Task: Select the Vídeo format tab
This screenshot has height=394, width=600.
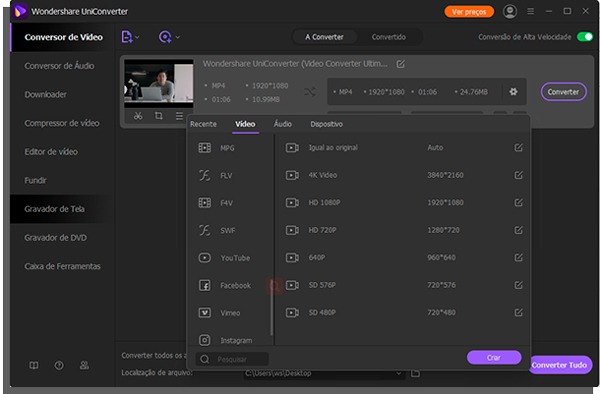Action: point(245,124)
